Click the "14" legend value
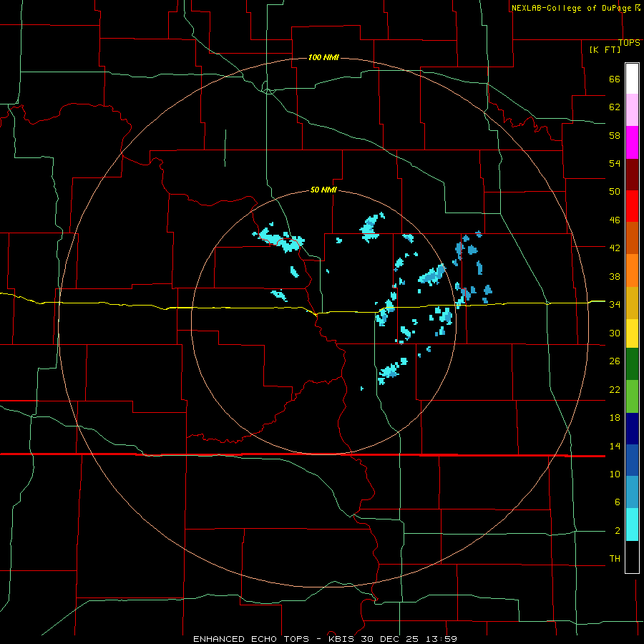The width and height of the screenshot is (644, 644). (x=615, y=446)
